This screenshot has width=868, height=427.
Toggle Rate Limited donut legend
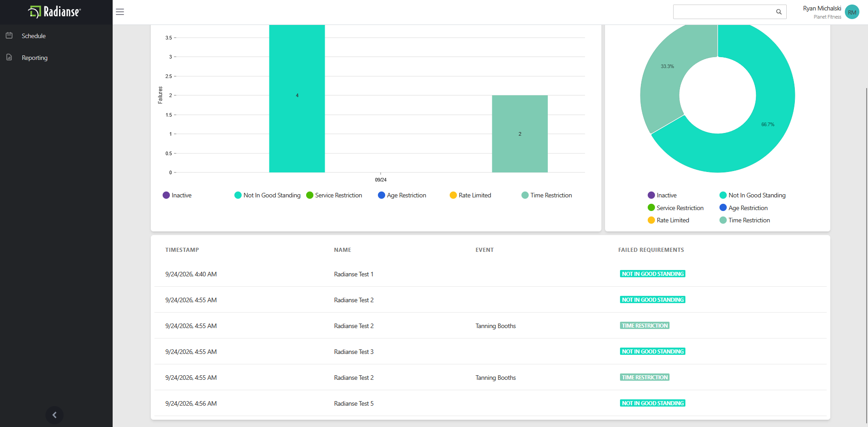(x=669, y=220)
